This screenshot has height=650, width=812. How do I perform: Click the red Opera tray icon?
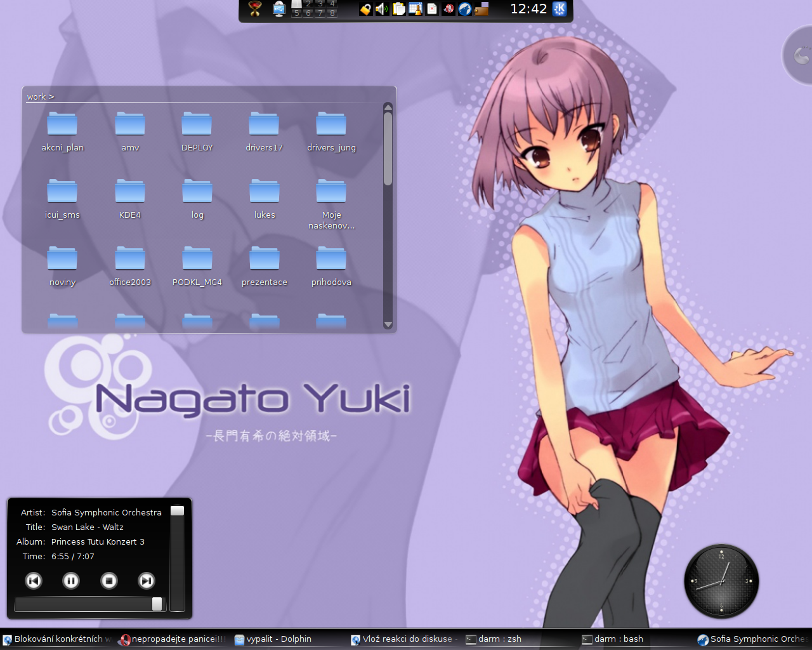pyautogui.click(x=449, y=9)
